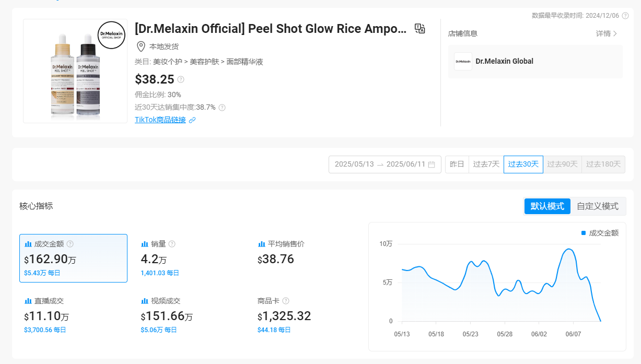Switch to 默认模式 display mode
The image size is (641, 364).
tap(547, 206)
